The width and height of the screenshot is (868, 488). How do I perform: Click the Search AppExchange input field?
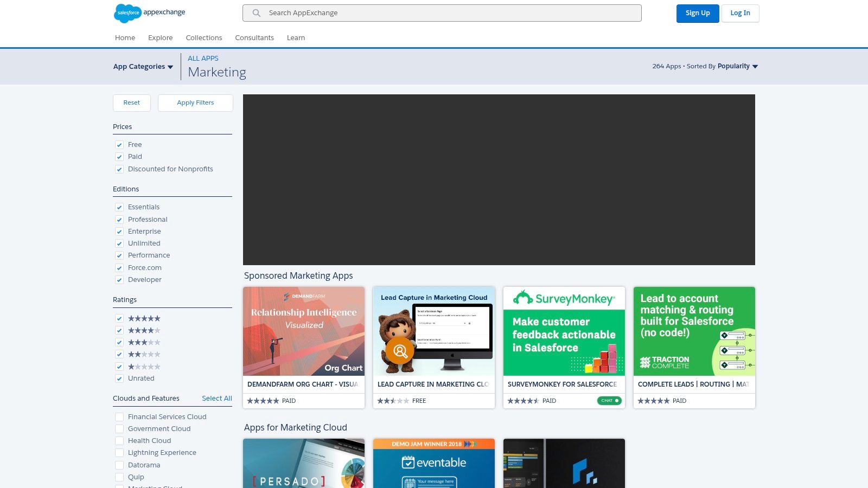[x=442, y=12]
